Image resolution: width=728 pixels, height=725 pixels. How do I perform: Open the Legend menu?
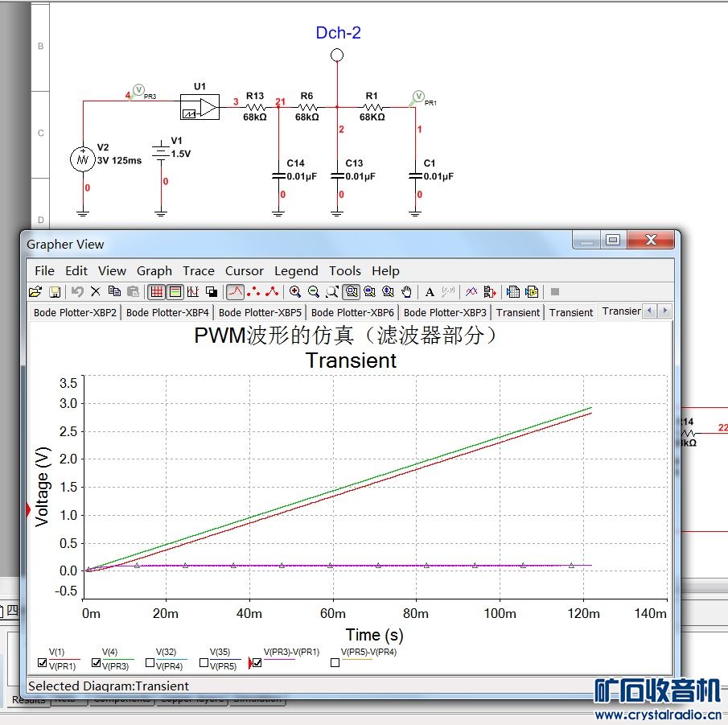pyautogui.click(x=296, y=271)
